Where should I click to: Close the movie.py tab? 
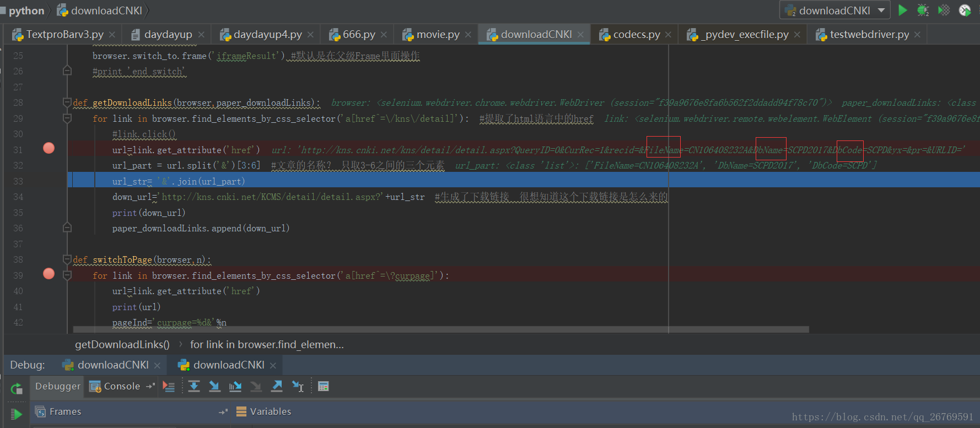(468, 35)
